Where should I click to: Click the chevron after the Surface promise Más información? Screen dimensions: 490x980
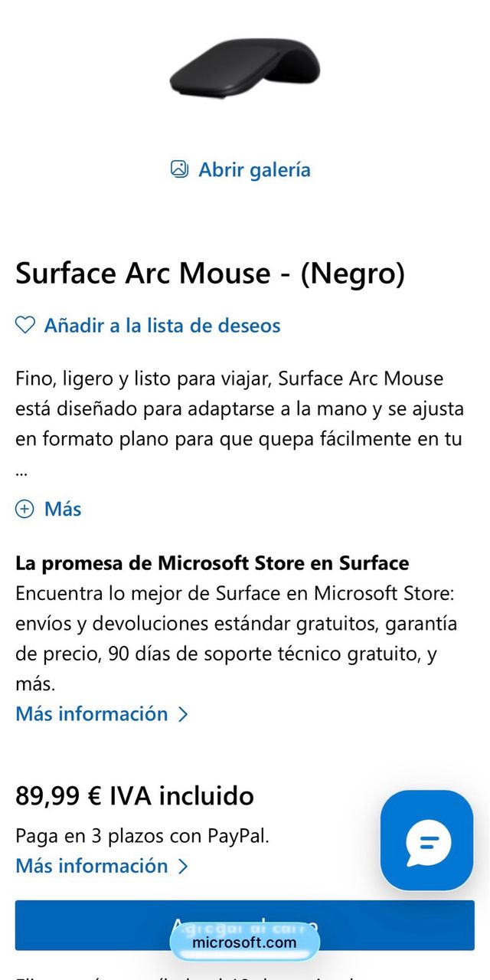[183, 713]
